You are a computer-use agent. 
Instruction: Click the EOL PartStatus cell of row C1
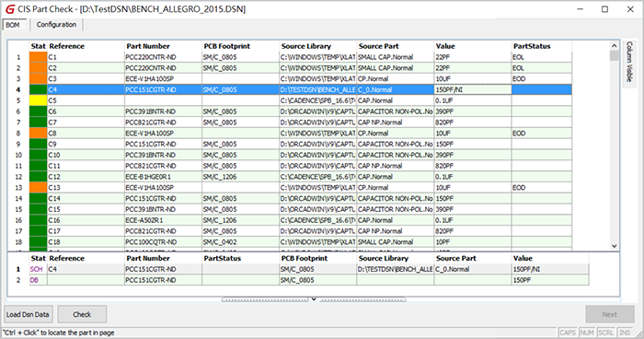tap(542, 57)
